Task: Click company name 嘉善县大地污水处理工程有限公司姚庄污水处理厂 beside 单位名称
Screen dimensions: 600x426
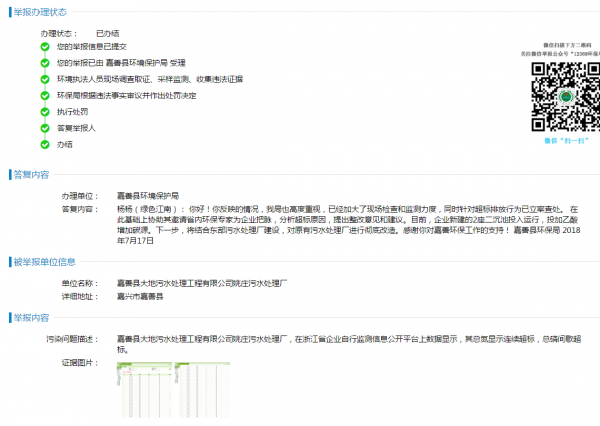Action: (x=202, y=283)
